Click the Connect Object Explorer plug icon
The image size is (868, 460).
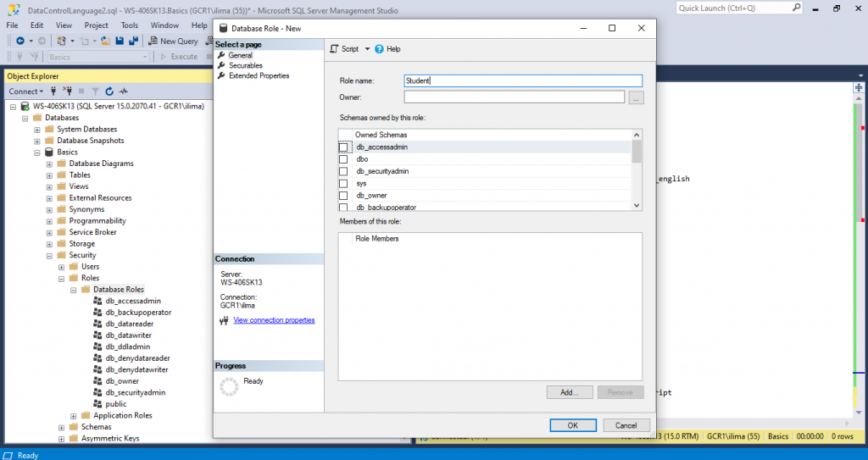[53, 91]
